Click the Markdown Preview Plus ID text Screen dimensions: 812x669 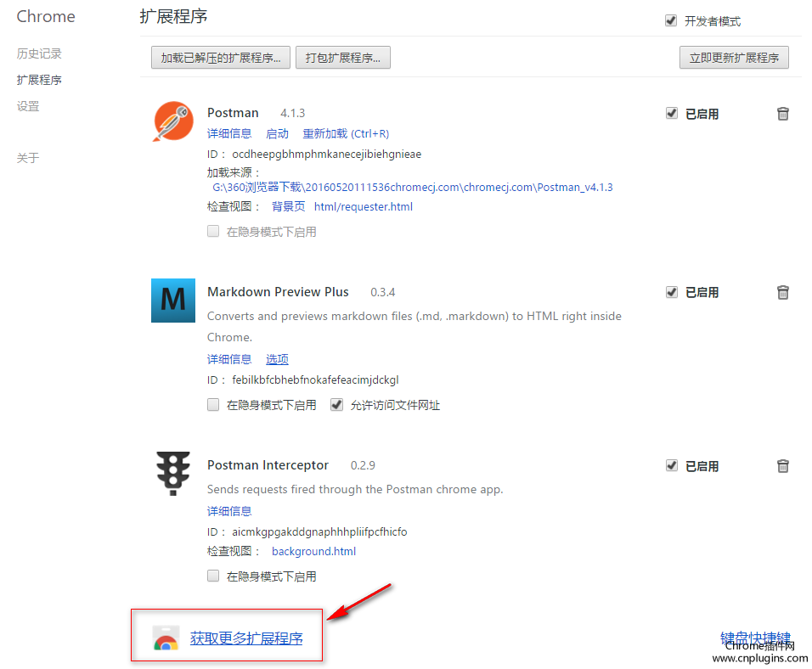[315, 379]
